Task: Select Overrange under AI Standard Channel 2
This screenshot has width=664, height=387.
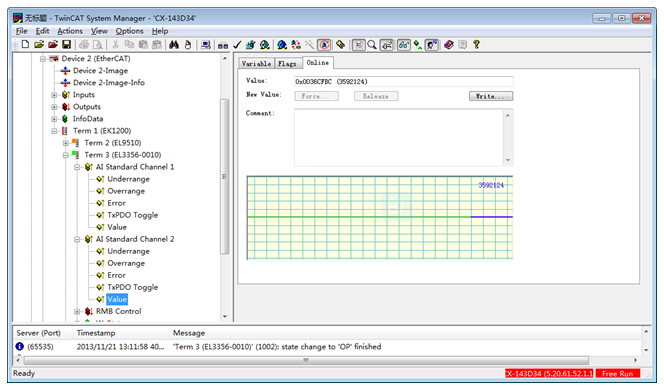Action: 126,263
